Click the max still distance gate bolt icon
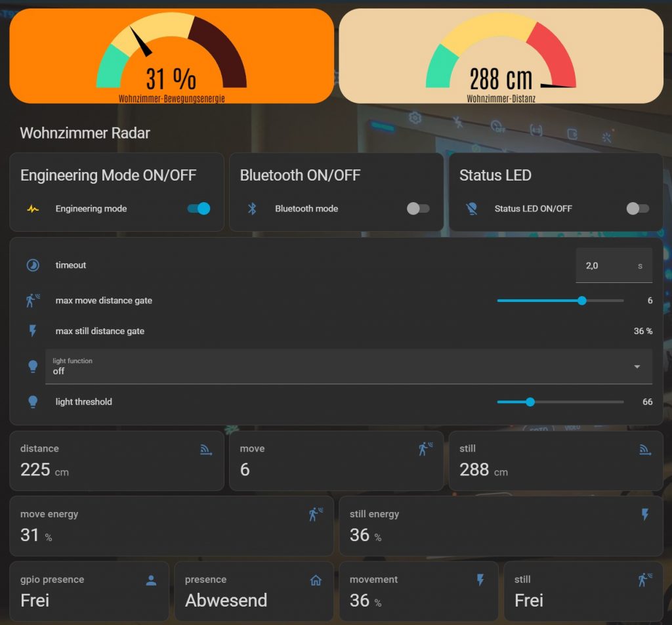This screenshot has height=625, width=672. (33, 331)
